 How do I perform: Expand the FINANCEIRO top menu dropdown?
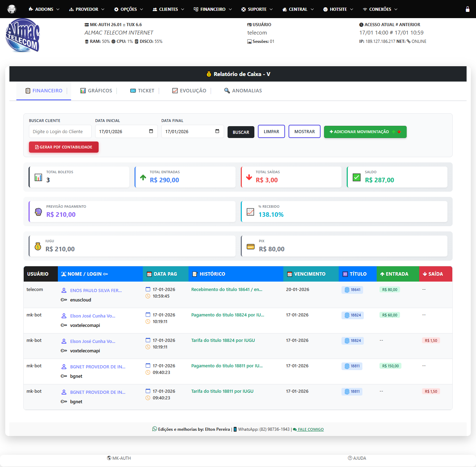[213, 9]
